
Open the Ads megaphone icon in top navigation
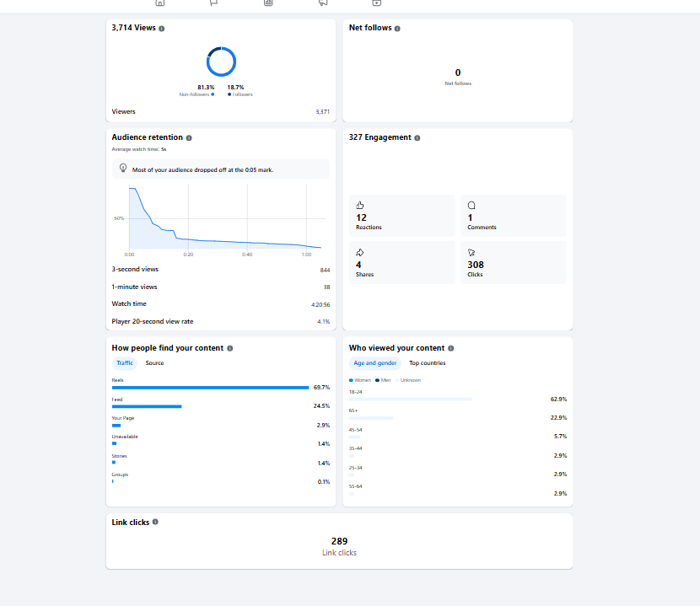coord(323,3)
